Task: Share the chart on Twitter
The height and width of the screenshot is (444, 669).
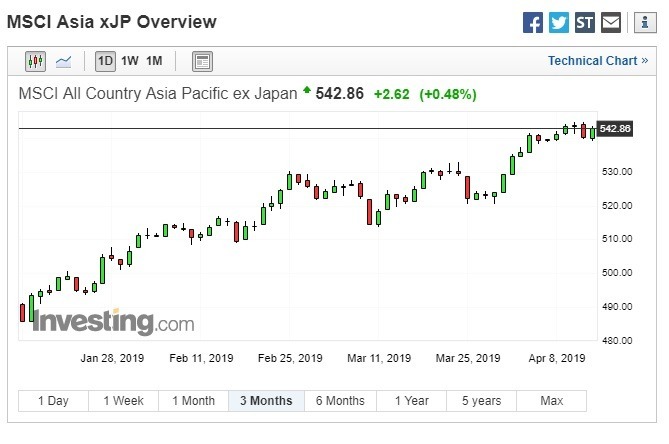Action: 558,22
